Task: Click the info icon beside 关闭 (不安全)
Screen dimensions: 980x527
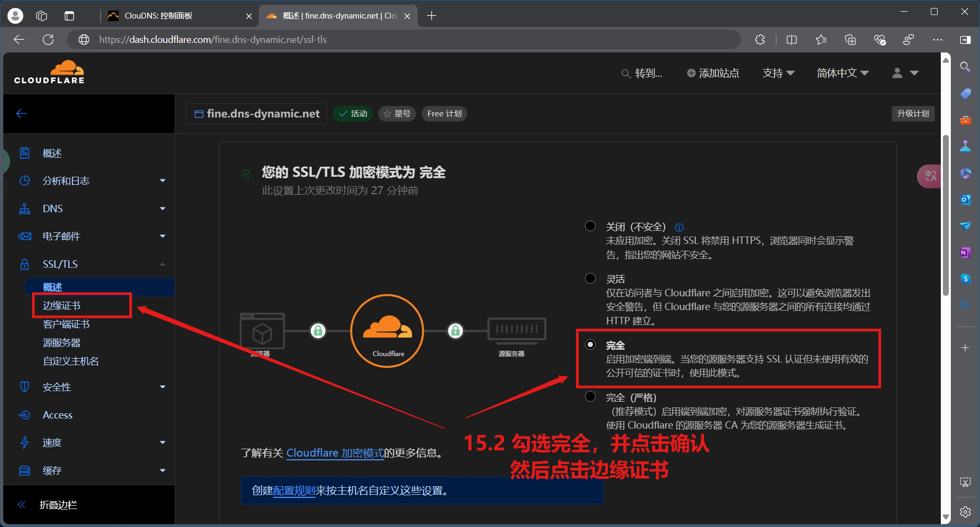Action: point(679,228)
